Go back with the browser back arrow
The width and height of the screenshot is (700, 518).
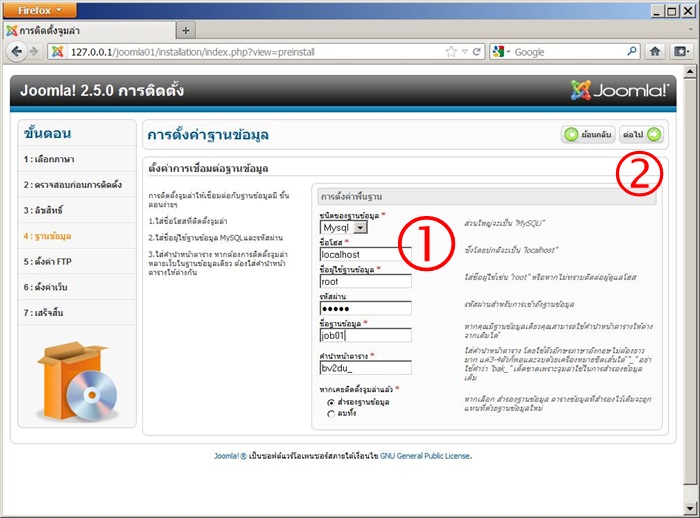[x=17, y=52]
